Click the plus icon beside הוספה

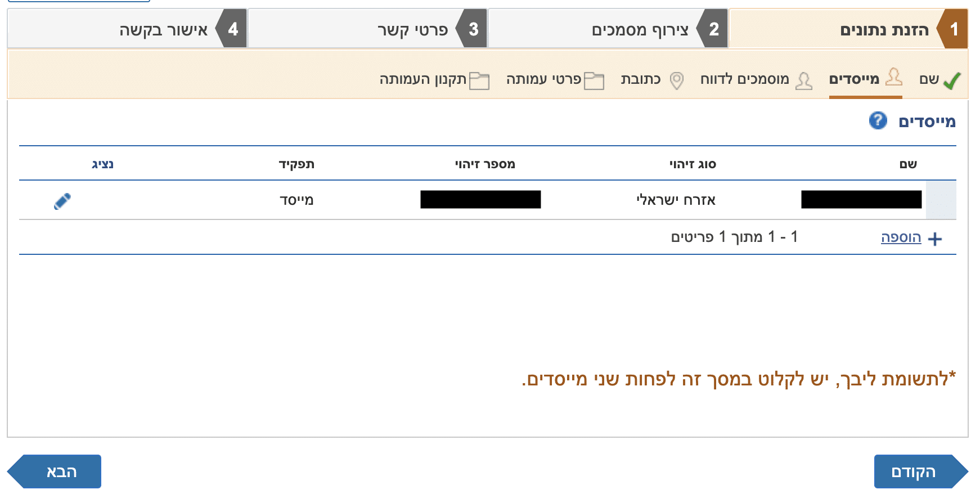tap(934, 239)
